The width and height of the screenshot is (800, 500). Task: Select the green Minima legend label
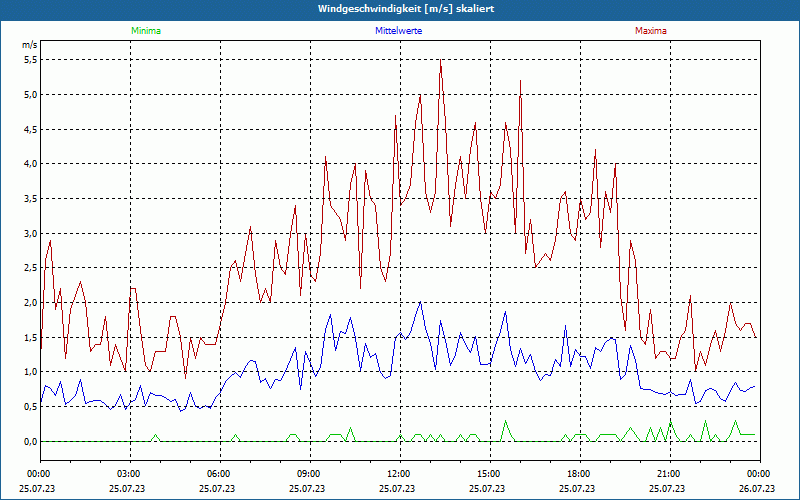145,31
